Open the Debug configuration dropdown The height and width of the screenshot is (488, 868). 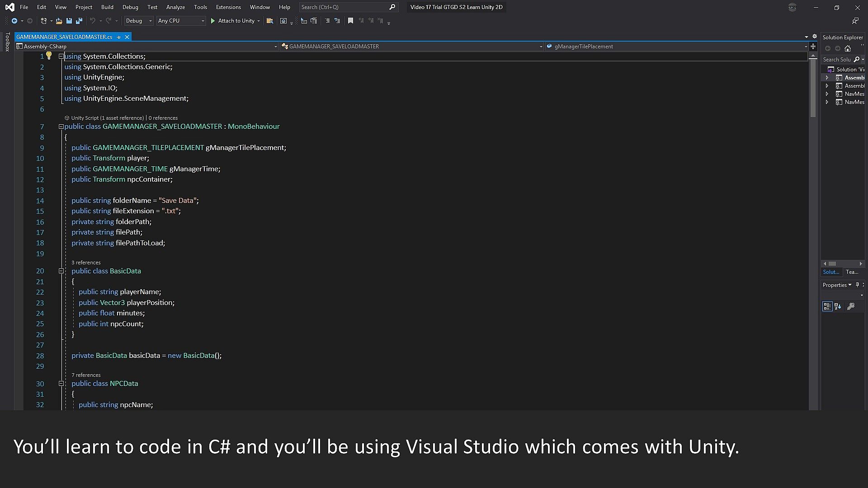pyautogui.click(x=139, y=21)
